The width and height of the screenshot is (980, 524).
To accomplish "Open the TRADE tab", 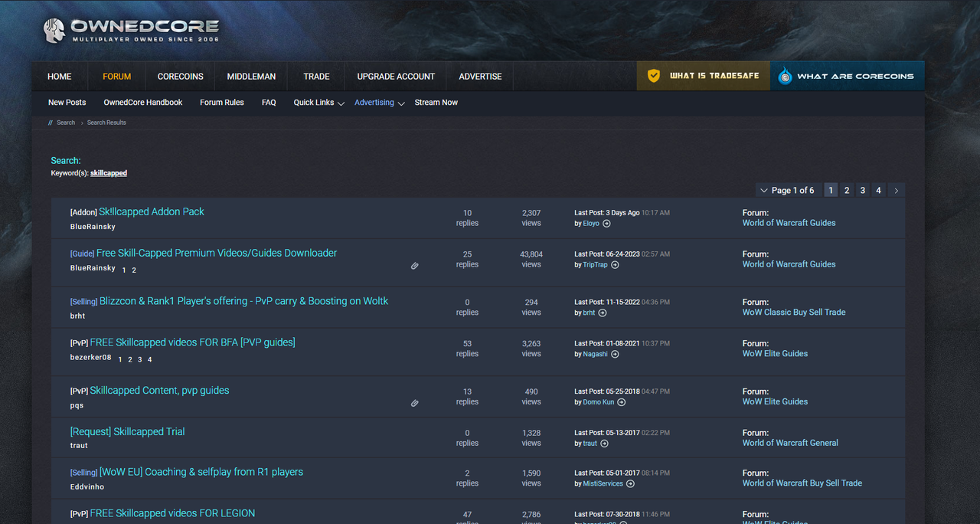I will [316, 77].
